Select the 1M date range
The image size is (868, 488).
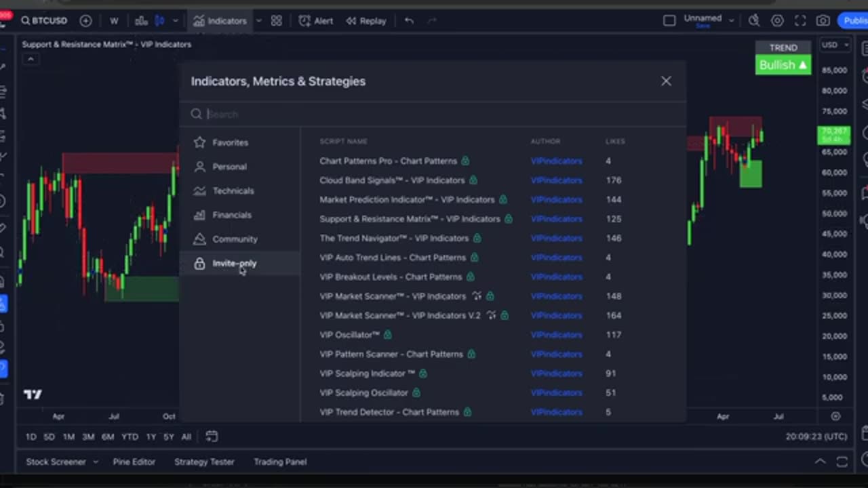(x=68, y=437)
